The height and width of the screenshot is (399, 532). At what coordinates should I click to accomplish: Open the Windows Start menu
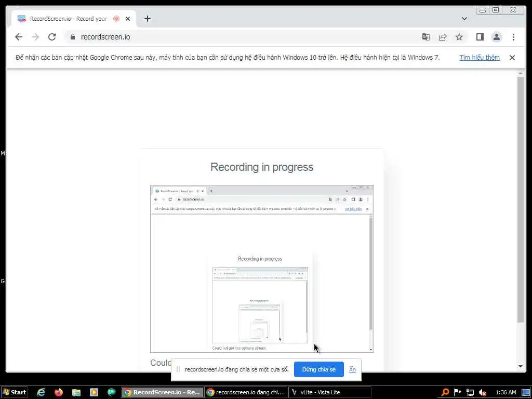(14, 392)
